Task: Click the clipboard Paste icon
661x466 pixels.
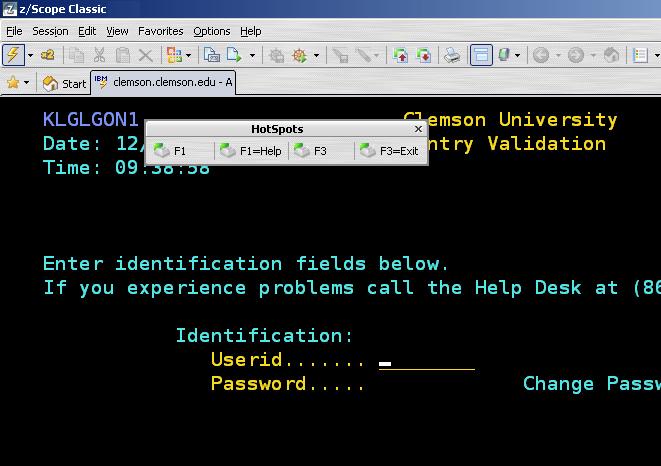Action: pos(123,55)
